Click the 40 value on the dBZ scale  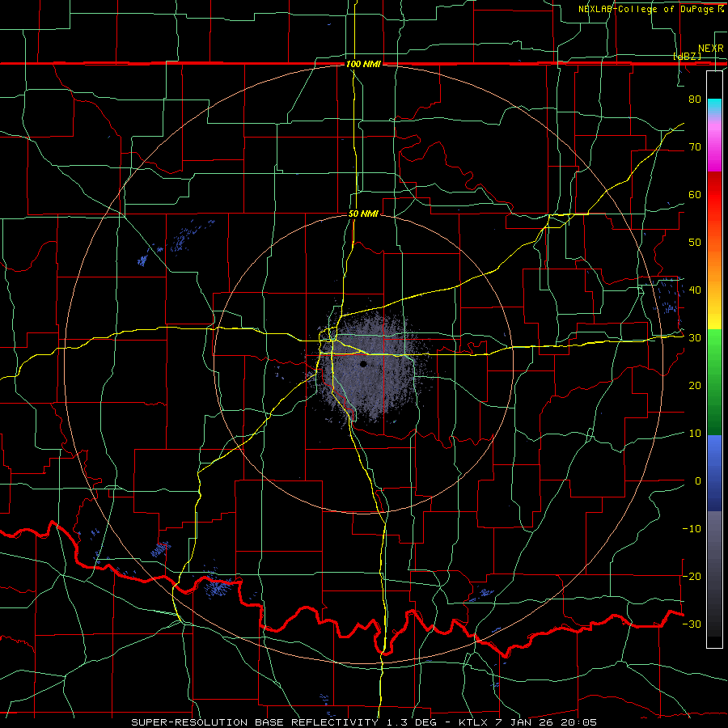click(x=695, y=290)
